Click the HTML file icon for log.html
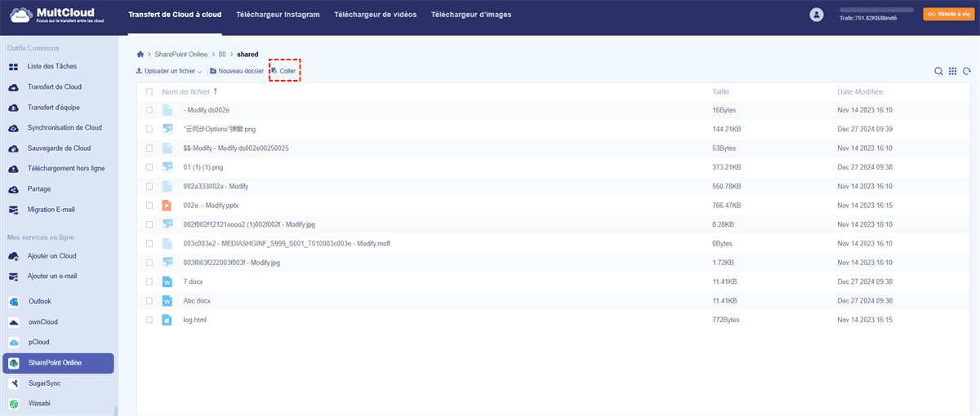980x416 pixels. coord(167,320)
